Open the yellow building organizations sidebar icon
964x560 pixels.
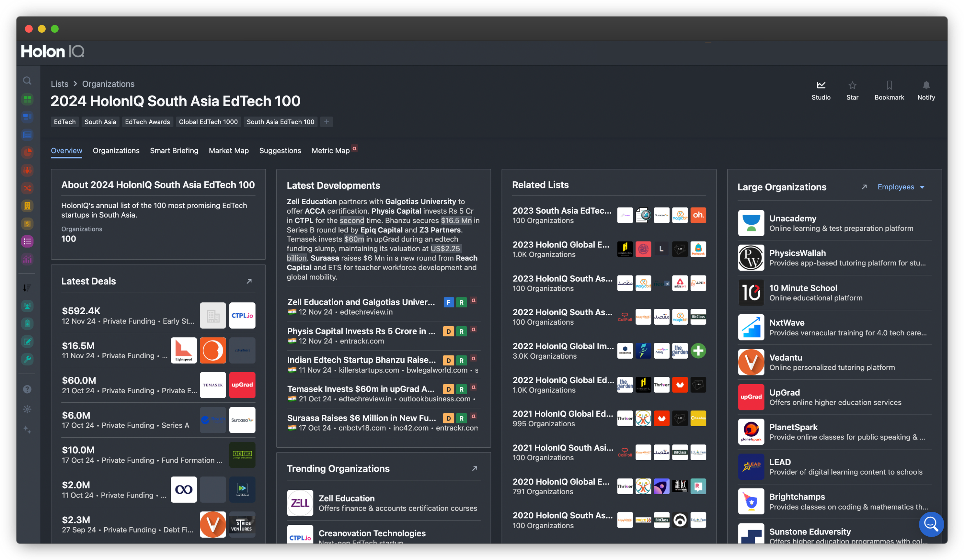(27, 206)
